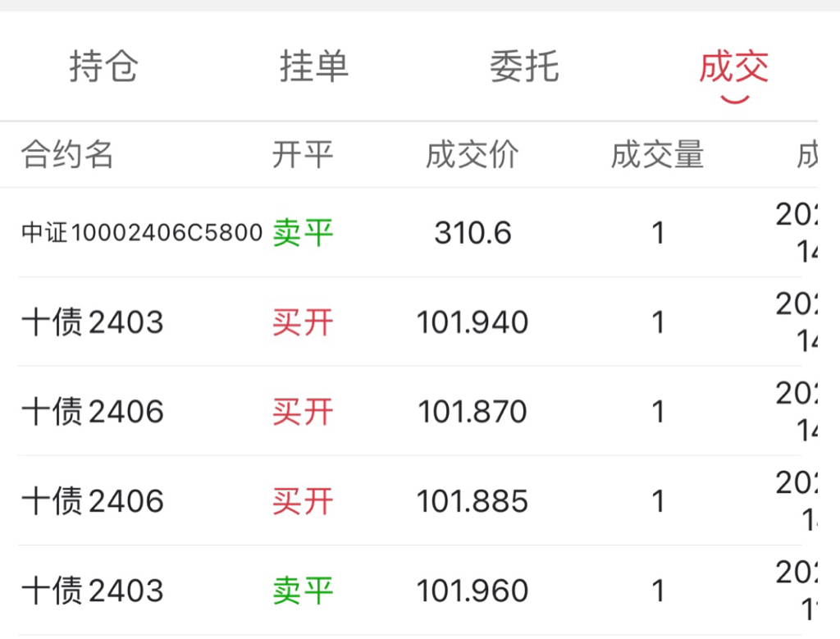Click the green 卖平 label in the first row
The width and height of the screenshot is (840, 639).
point(303,233)
